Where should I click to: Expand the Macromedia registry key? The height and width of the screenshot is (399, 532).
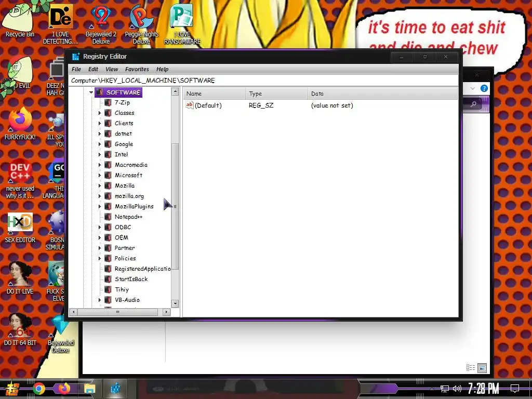click(99, 165)
